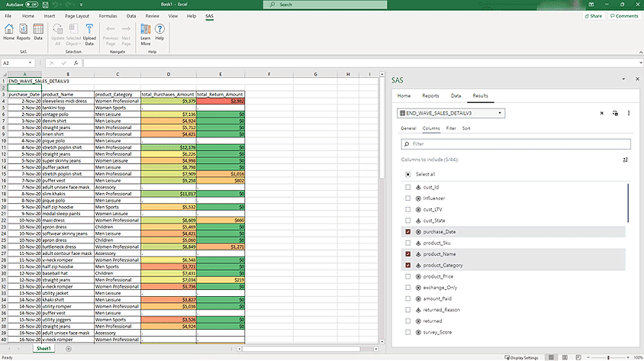Click the zoom slider in status bar
Screen dimensions: 644x361
click(x=608, y=358)
